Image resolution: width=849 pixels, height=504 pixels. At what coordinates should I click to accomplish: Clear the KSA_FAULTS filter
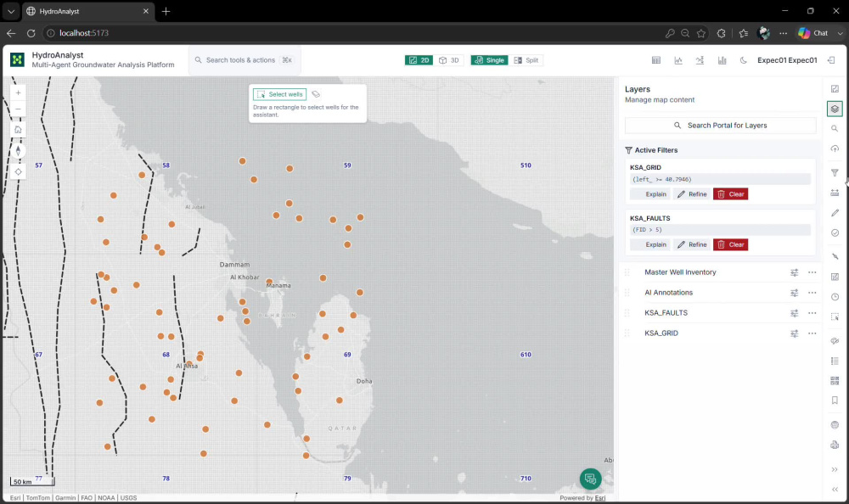tap(730, 244)
